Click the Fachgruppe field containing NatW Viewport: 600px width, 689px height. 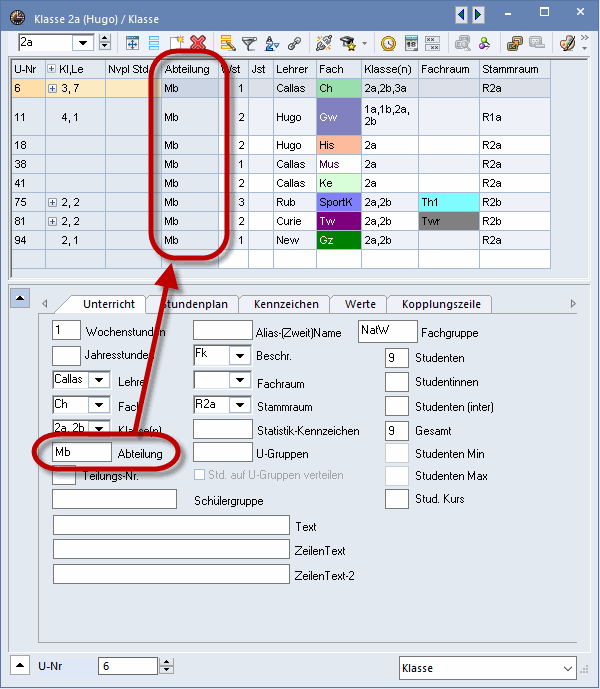click(x=387, y=331)
